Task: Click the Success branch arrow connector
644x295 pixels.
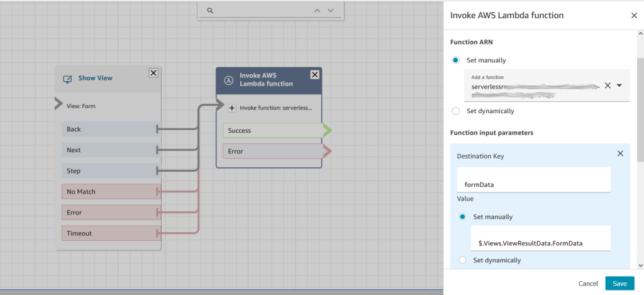Action: [x=327, y=131]
